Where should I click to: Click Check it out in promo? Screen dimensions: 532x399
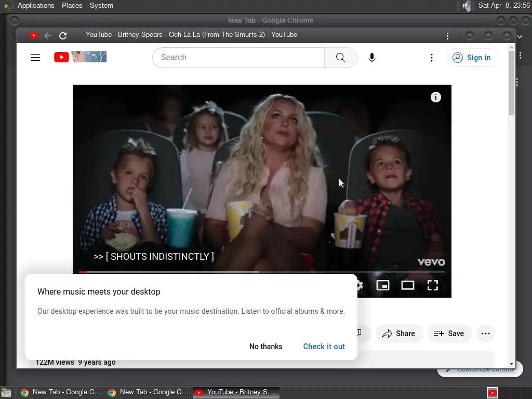[x=324, y=347]
